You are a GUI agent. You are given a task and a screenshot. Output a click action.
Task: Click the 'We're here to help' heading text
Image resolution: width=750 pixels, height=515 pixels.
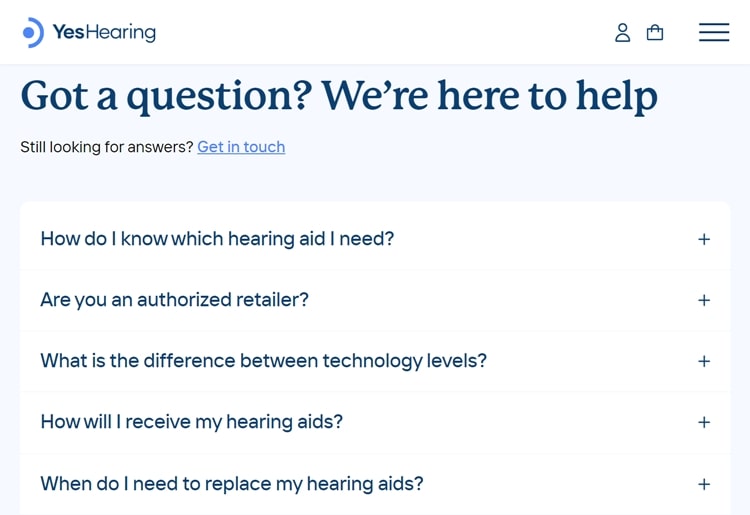pyautogui.click(x=489, y=96)
